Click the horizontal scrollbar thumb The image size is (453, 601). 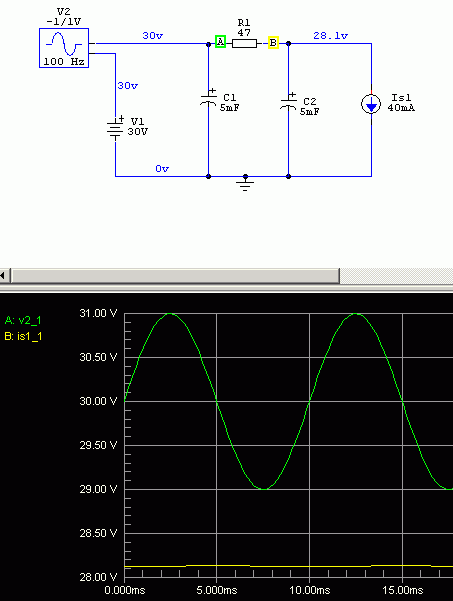[x=175, y=276]
